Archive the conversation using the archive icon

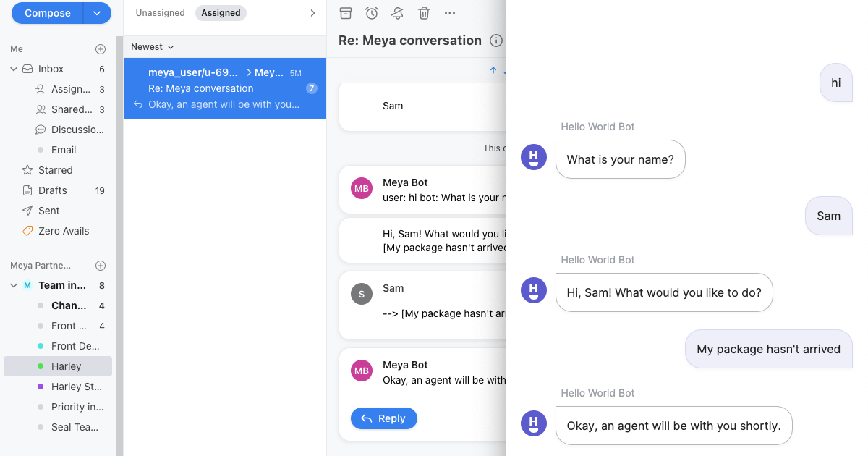[345, 13]
